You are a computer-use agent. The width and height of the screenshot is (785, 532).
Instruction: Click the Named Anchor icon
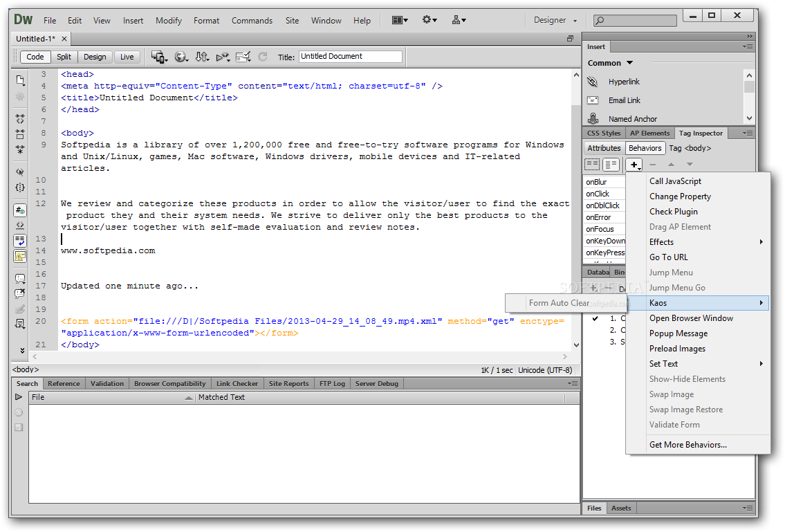[x=593, y=118]
